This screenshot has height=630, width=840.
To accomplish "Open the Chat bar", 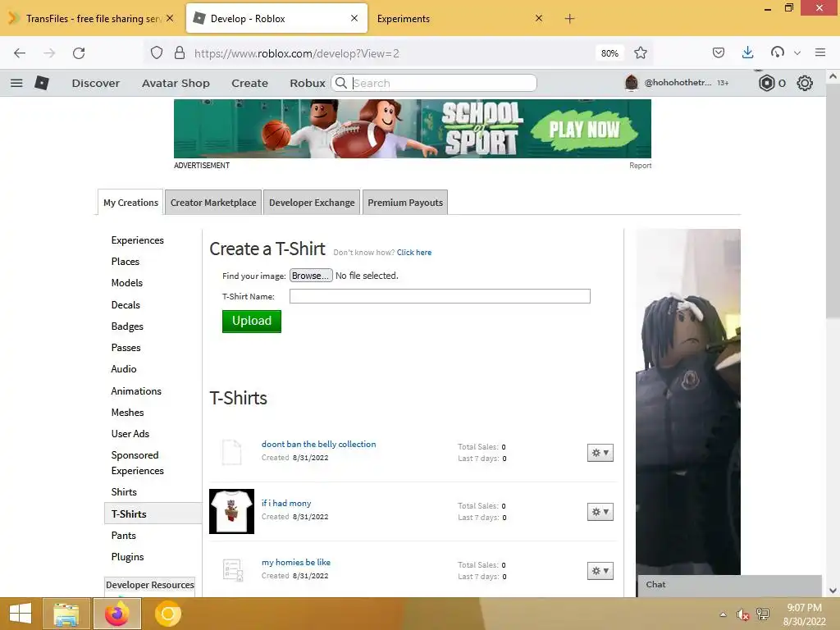I will [729, 585].
